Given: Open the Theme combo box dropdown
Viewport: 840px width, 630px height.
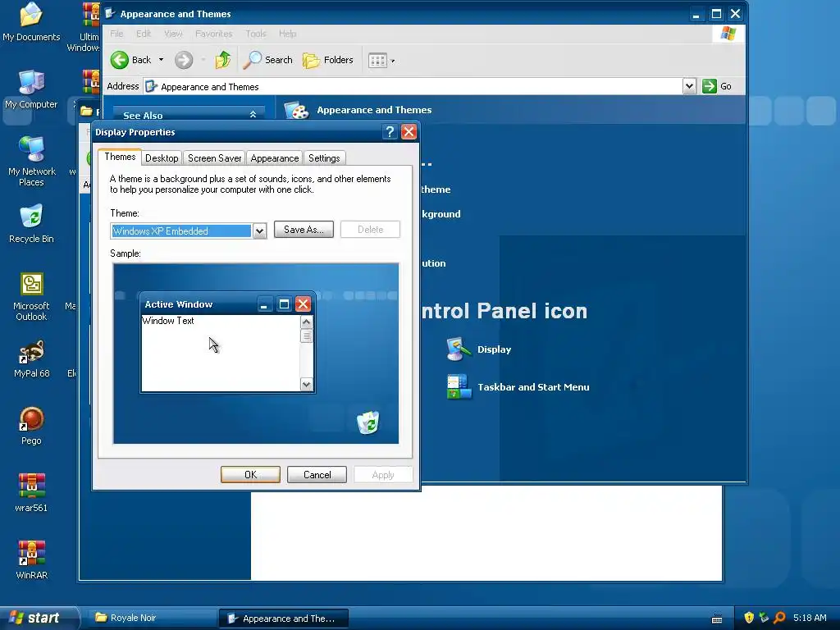Looking at the screenshot, I should (x=259, y=231).
